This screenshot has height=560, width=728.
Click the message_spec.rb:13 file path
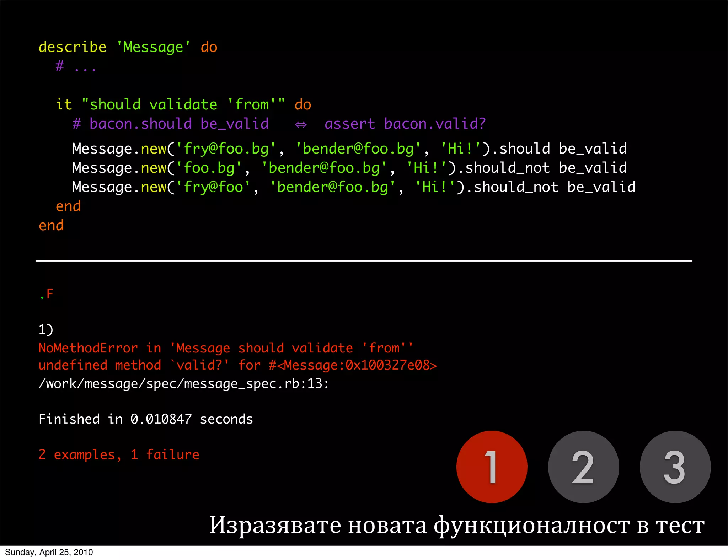click(184, 383)
